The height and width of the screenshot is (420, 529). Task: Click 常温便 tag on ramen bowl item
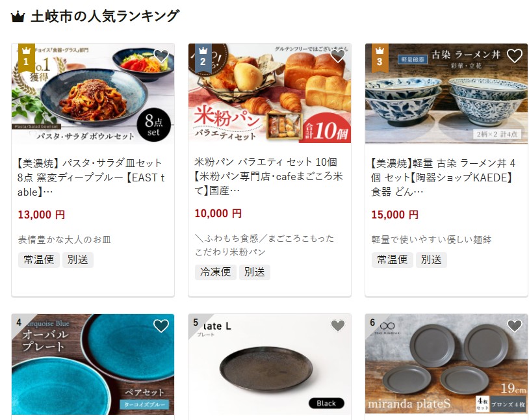pyautogui.click(x=392, y=259)
